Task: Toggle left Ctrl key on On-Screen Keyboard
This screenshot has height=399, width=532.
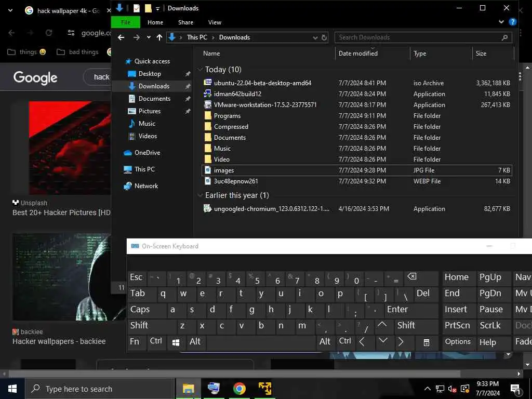Action: (156, 342)
